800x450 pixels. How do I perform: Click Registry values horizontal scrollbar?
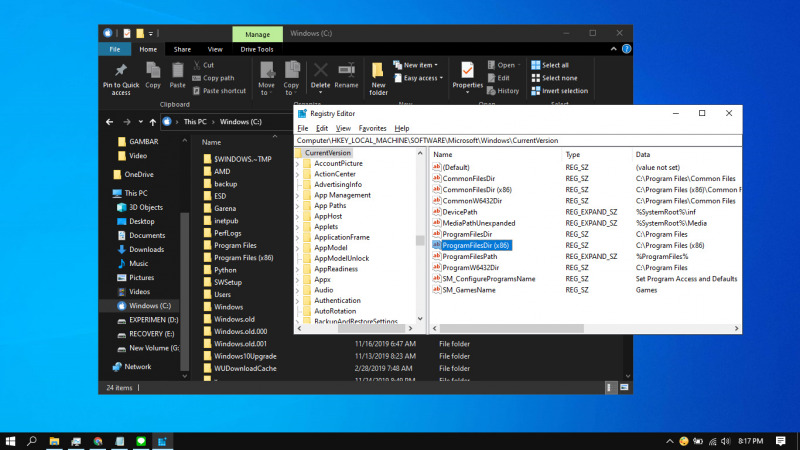[x=511, y=329]
